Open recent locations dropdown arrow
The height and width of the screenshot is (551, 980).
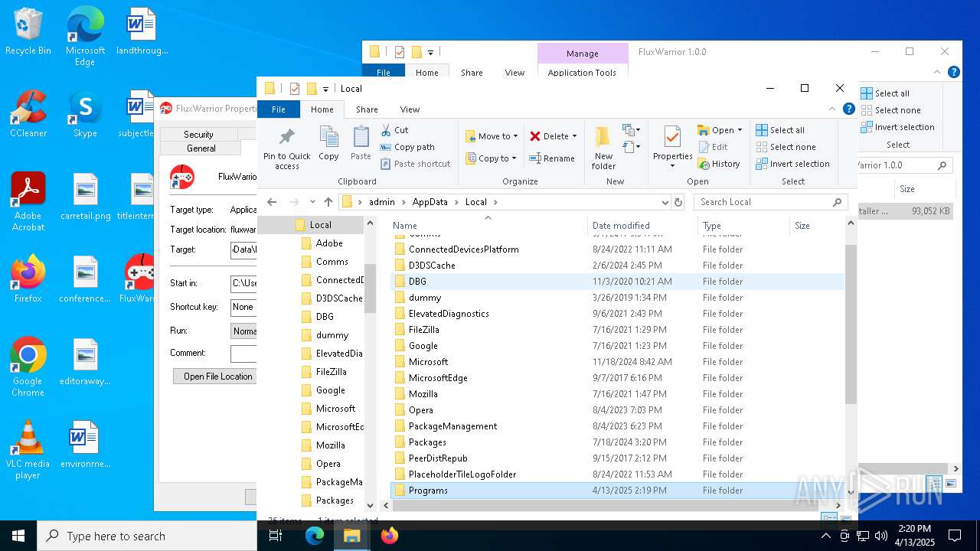(x=312, y=202)
